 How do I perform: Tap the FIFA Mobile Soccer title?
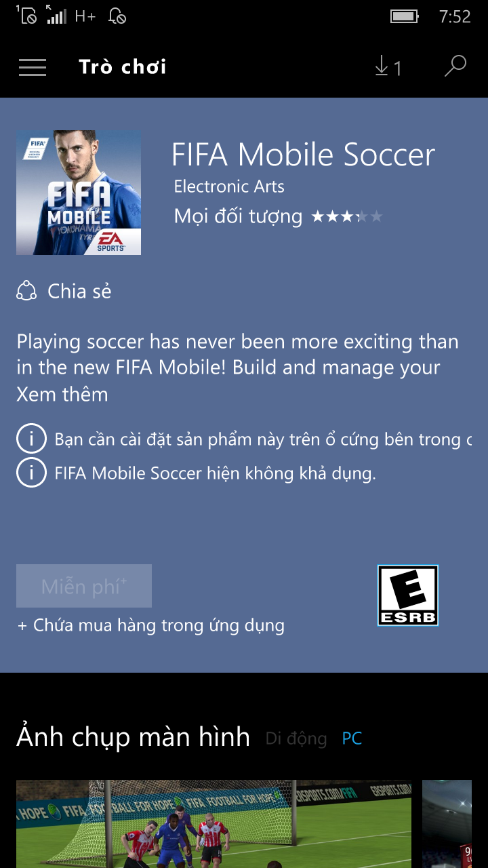tap(303, 155)
